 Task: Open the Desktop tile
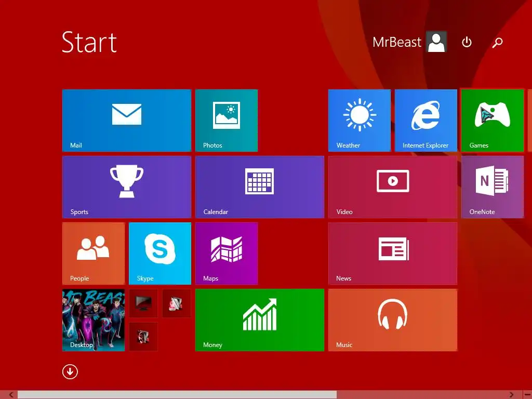[94, 320]
